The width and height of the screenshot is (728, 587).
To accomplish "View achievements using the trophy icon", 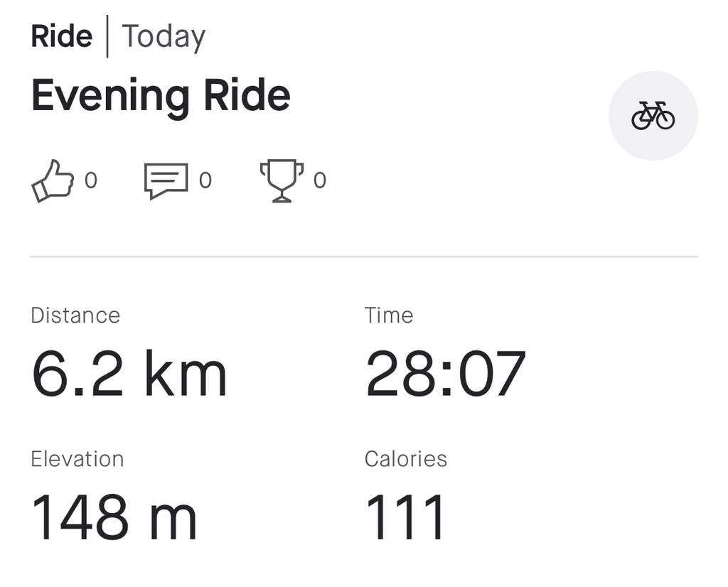I will (x=282, y=181).
